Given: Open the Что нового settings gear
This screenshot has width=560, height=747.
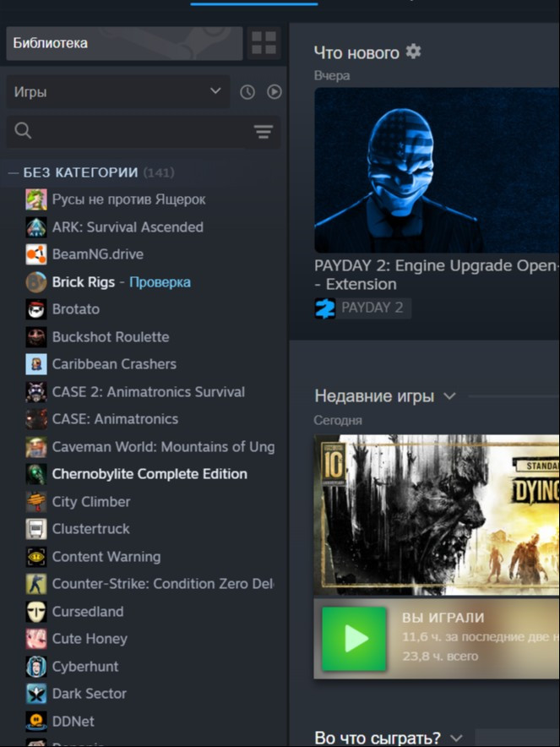Looking at the screenshot, I should point(413,52).
